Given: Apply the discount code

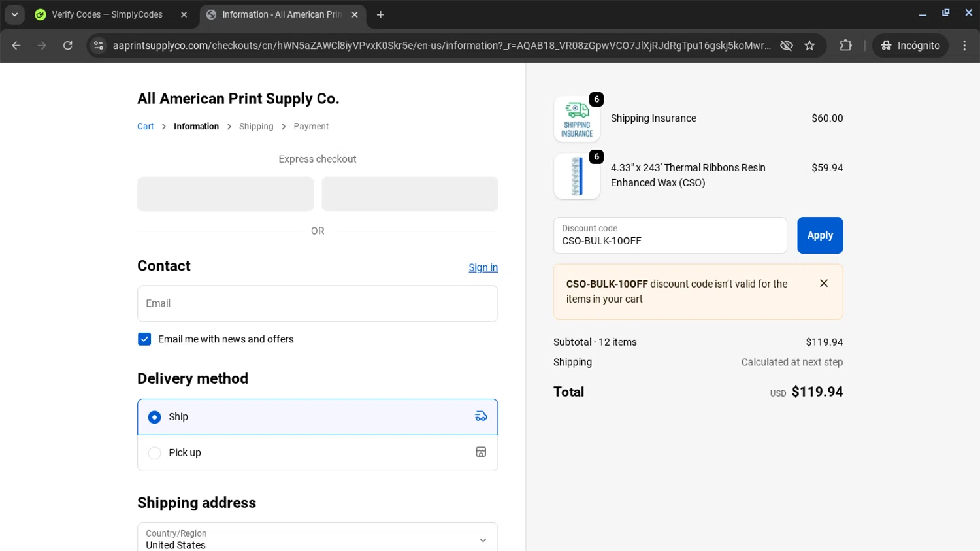Looking at the screenshot, I should point(820,235).
